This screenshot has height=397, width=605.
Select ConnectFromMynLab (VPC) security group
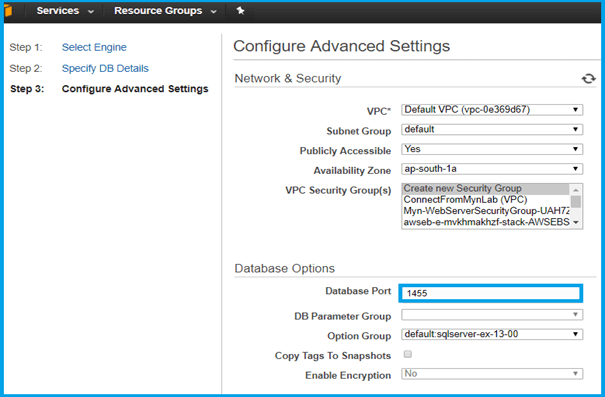point(485,200)
